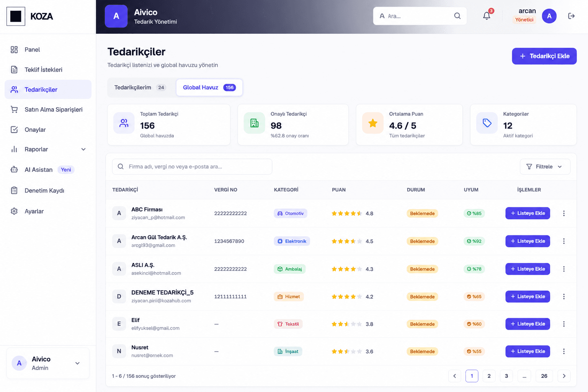The height and width of the screenshot is (392, 588).
Task: Open more options for Elif row
Action: [564, 324]
